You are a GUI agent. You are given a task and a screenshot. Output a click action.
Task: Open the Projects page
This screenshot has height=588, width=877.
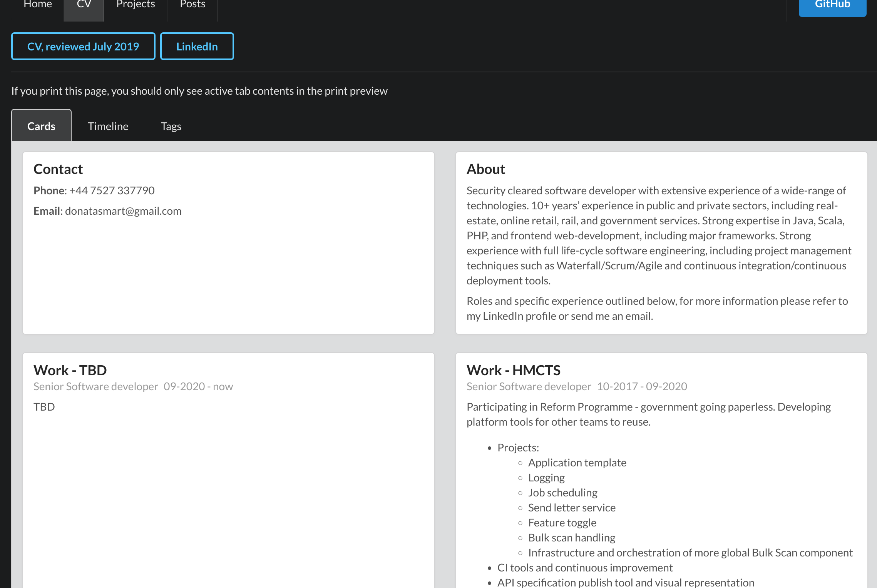[x=136, y=5]
